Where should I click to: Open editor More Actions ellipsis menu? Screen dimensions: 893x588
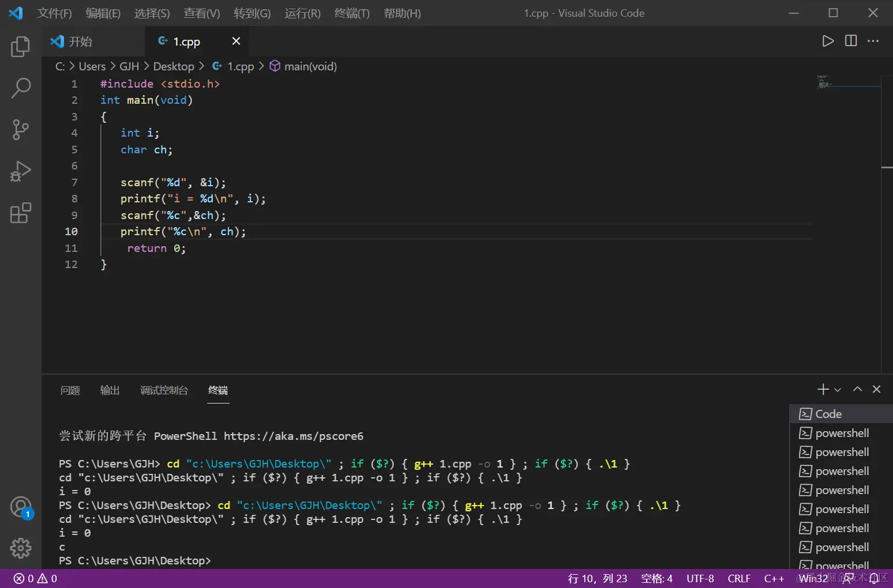tap(873, 41)
